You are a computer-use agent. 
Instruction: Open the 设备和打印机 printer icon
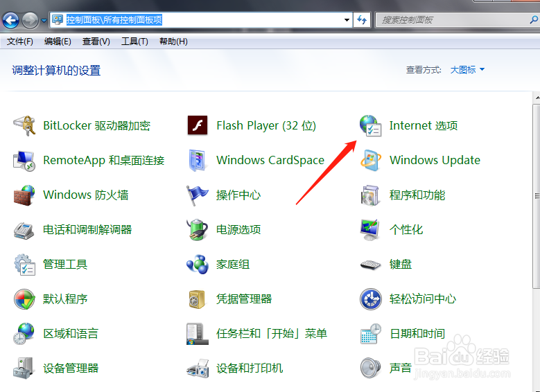(198, 368)
